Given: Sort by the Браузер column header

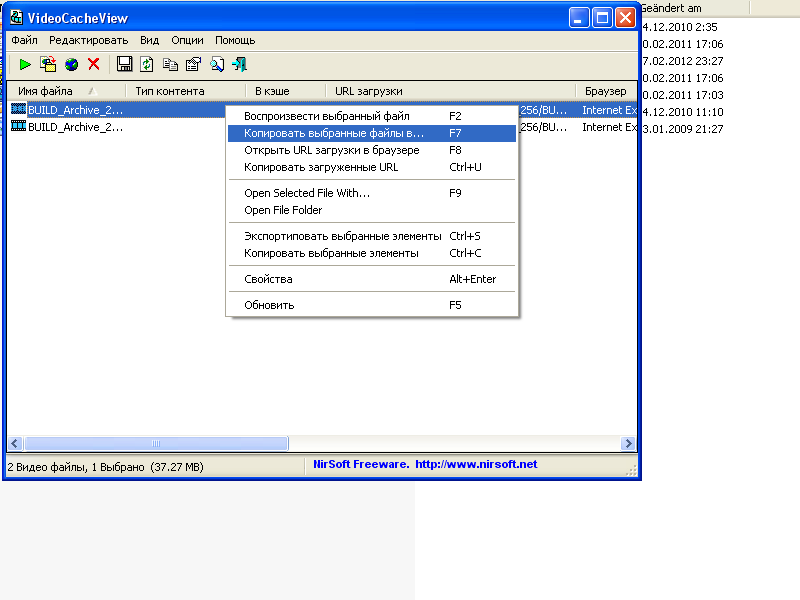Looking at the screenshot, I should click(x=606, y=91).
